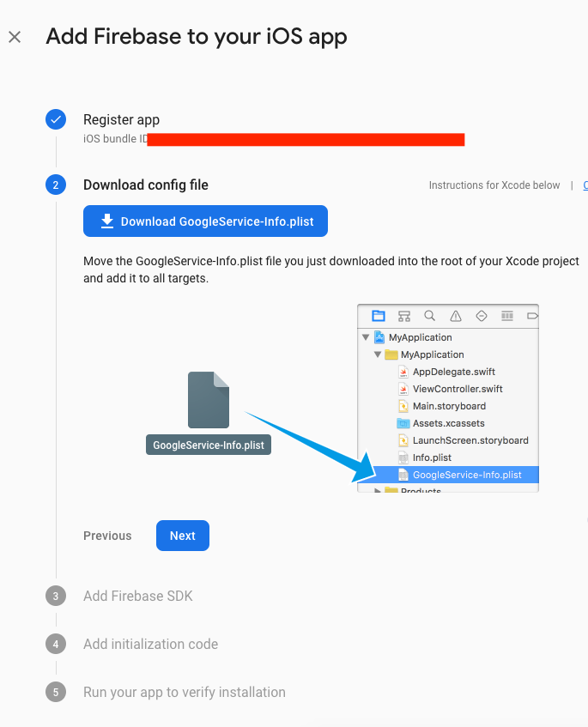Viewport: 588px width, 727px height.
Task: Close the Add Firebase setup dialog
Action: (x=15, y=37)
